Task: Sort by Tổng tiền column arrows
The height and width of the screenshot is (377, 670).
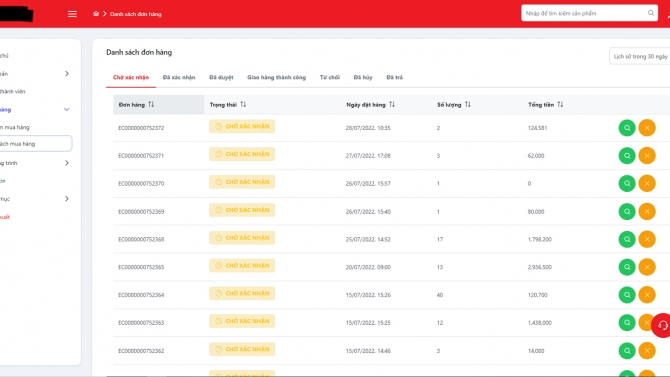Action: tap(560, 104)
